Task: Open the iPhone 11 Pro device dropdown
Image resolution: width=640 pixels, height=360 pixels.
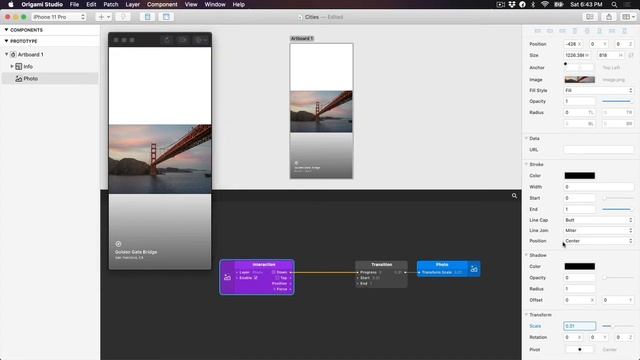Action: pos(59,17)
